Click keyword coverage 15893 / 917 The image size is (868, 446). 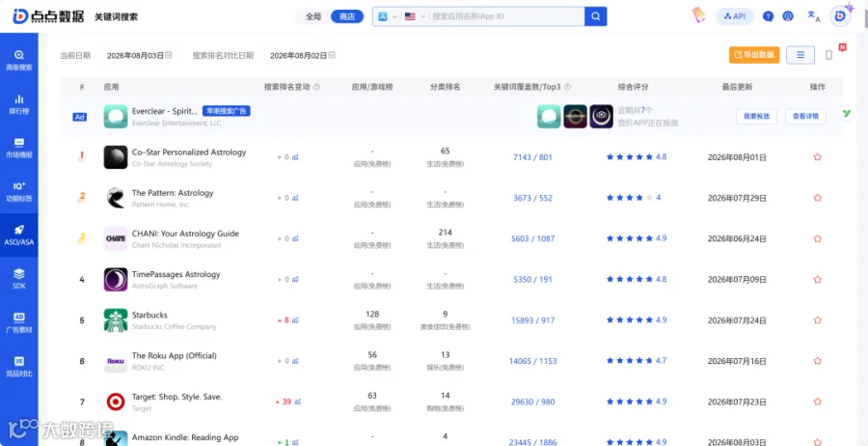[532, 321]
